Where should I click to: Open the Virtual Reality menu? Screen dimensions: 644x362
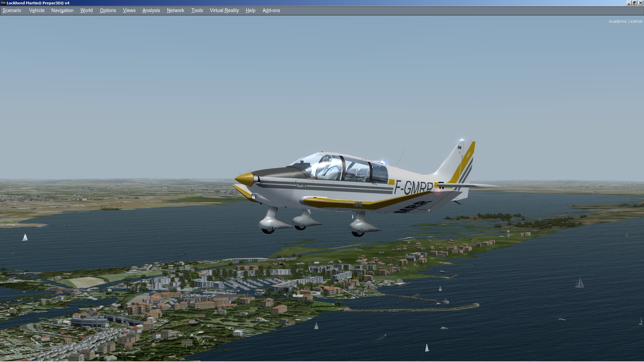pyautogui.click(x=224, y=10)
